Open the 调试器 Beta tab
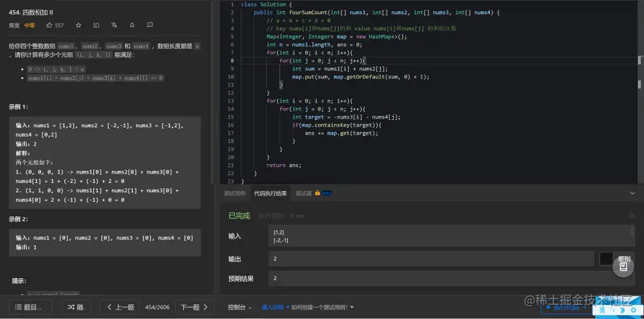 coord(313,194)
